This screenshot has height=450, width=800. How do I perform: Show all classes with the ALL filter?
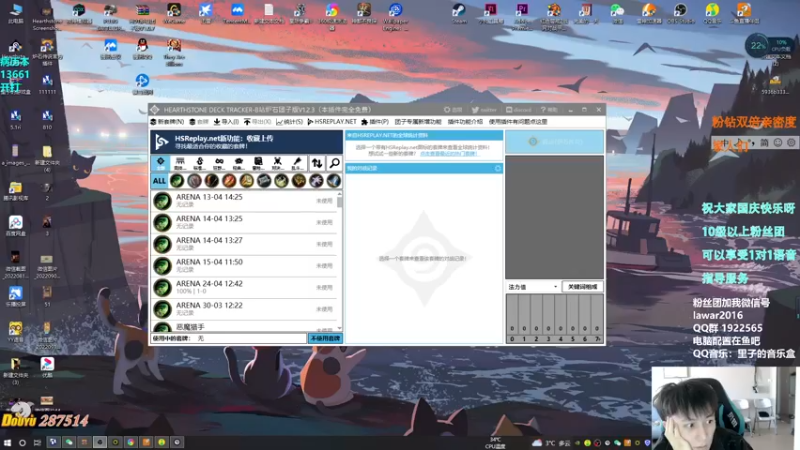point(159,181)
